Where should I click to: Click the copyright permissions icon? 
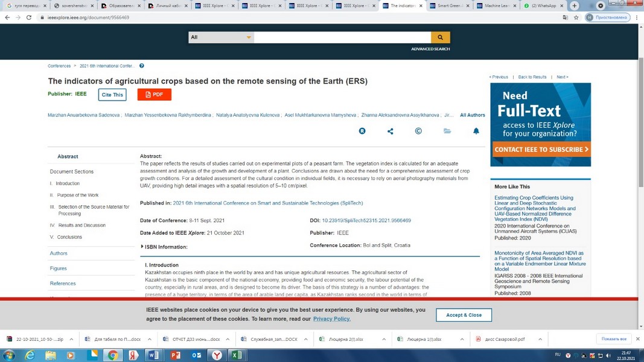click(x=418, y=131)
